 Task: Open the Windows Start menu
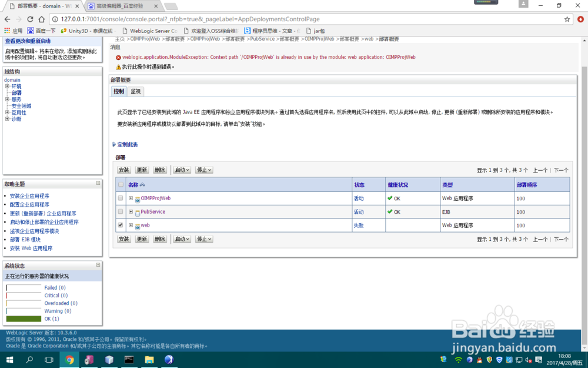click(10, 360)
